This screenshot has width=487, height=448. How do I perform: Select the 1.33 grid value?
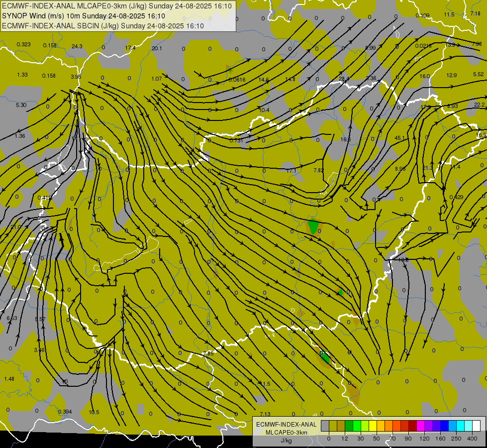[x=22, y=75]
